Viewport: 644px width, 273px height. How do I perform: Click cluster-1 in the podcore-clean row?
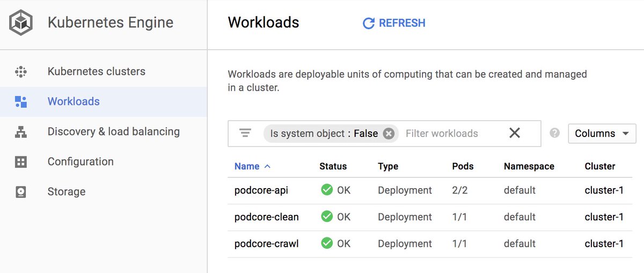coord(604,217)
